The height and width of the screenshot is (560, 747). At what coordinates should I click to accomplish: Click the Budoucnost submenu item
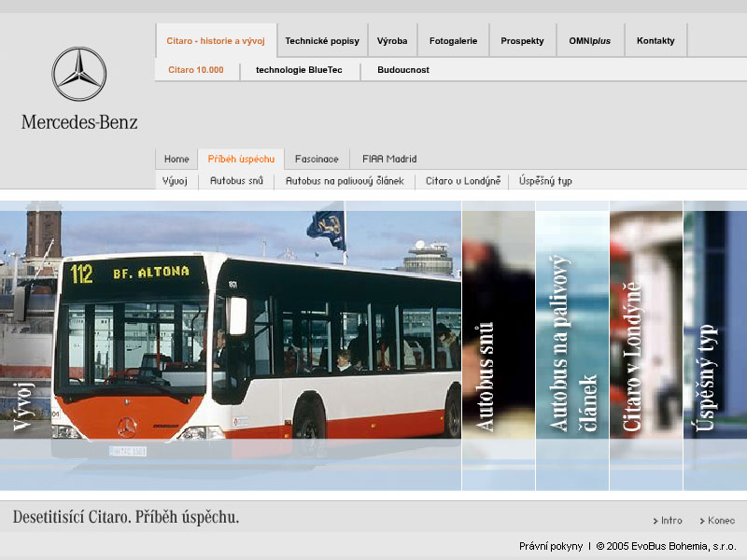(x=403, y=70)
